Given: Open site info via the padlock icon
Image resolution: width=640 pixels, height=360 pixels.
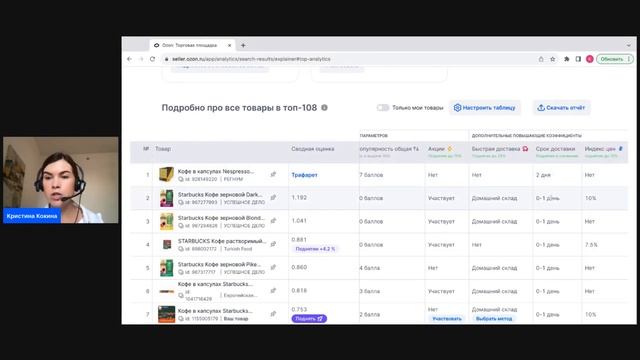Looking at the screenshot, I should tap(166, 59).
